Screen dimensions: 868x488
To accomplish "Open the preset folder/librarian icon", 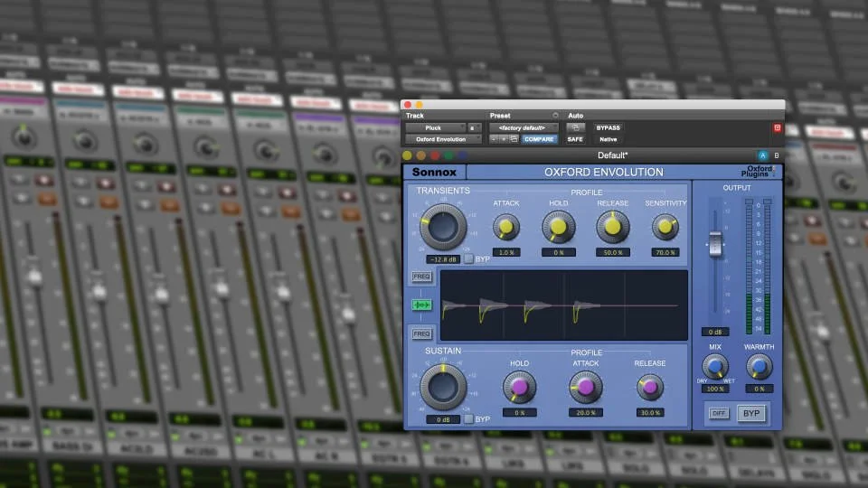I will (x=514, y=139).
